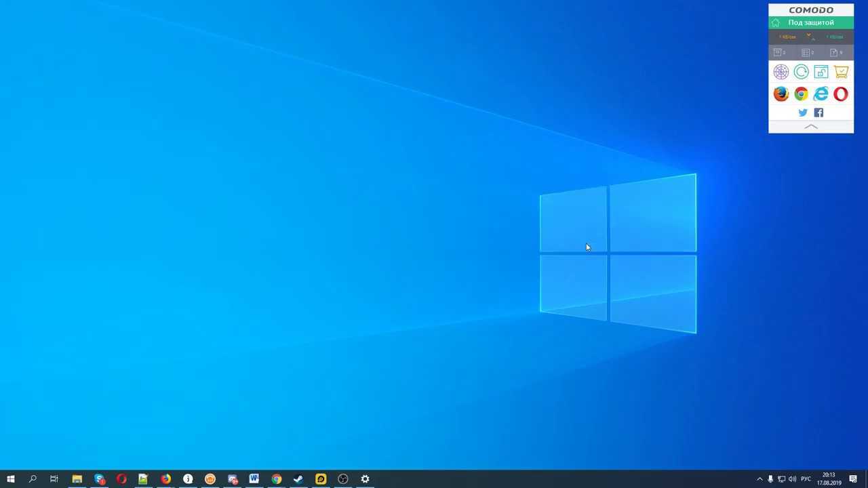The height and width of the screenshot is (488, 868).
Task: Open Firefox from taskbar
Action: click(x=165, y=479)
